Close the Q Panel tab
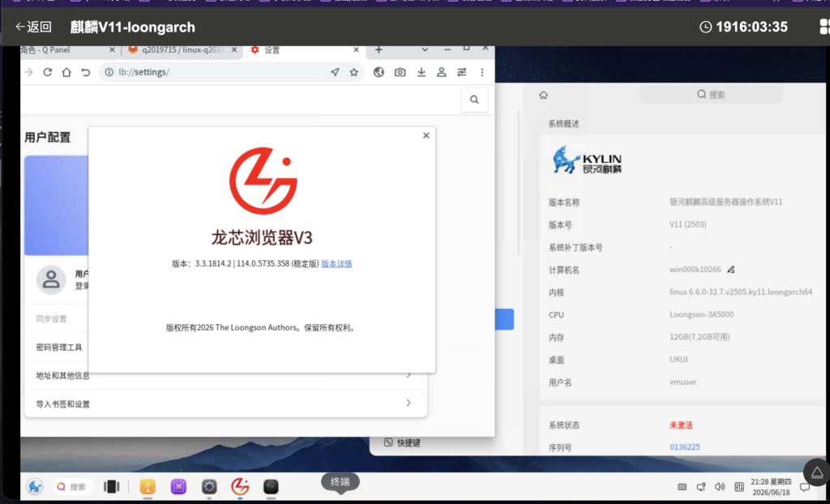This screenshot has width=830, height=504. pyautogui.click(x=112, y=49)
